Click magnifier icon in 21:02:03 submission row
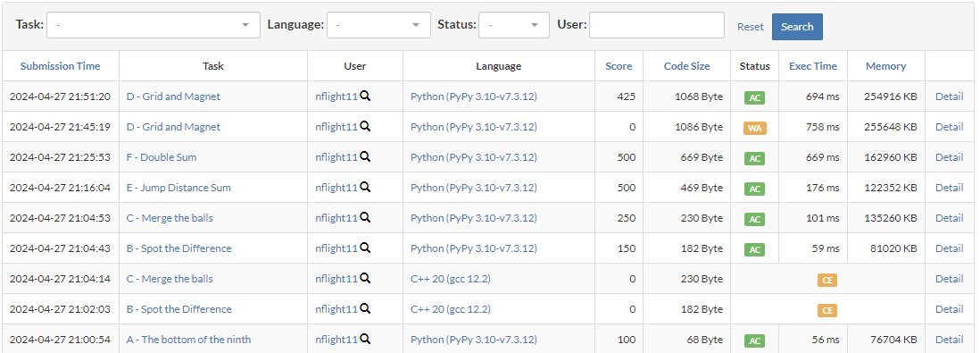 [365, 308]
